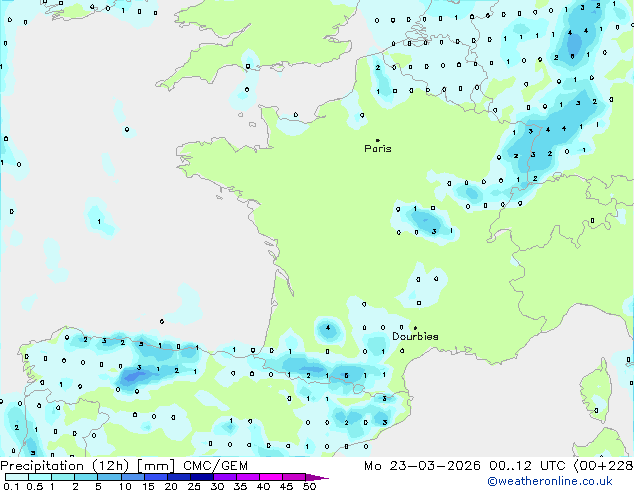This screenshot has width=634, height=490.
Task: Click the '30' scale label
Action: pos(217,486)
